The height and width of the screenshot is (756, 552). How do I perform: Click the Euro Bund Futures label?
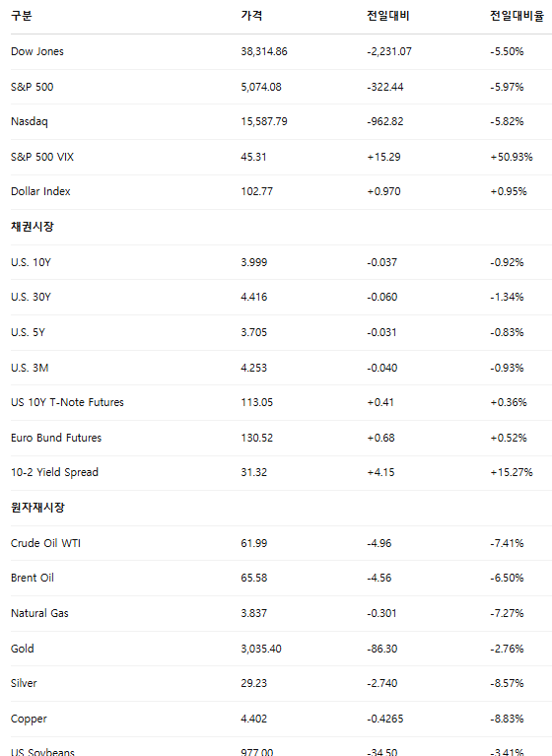pos(56,438)
